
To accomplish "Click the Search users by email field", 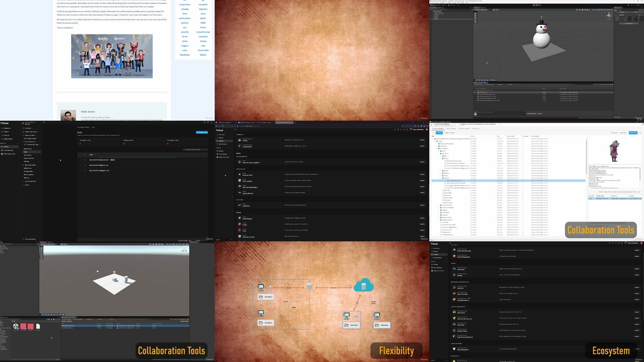I will pos(196,150).
